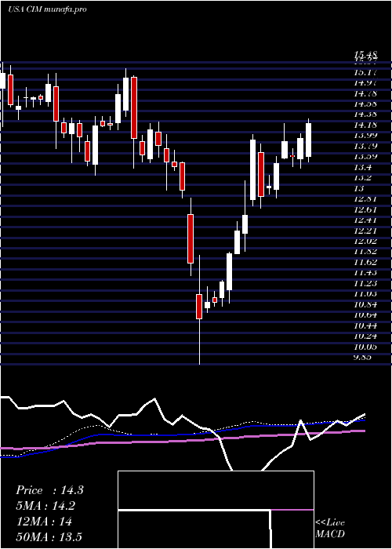Click the 12.61 price axis label
The height and width of the screenshot is (549, 392).
pyautogui.click(x=365, y=209)
